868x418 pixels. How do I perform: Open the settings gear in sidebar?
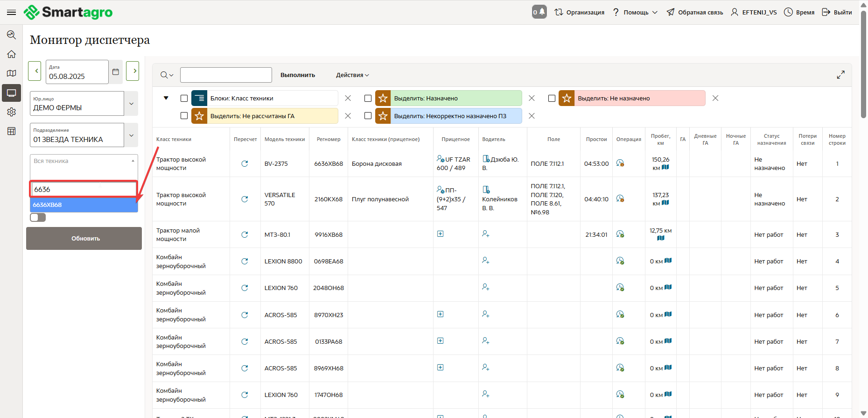click(x=12, y=112)
